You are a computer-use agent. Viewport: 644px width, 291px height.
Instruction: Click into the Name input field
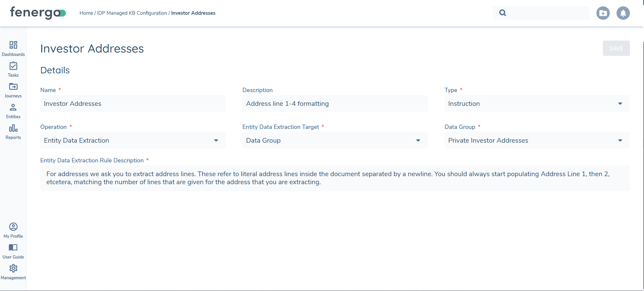[132, 104]
